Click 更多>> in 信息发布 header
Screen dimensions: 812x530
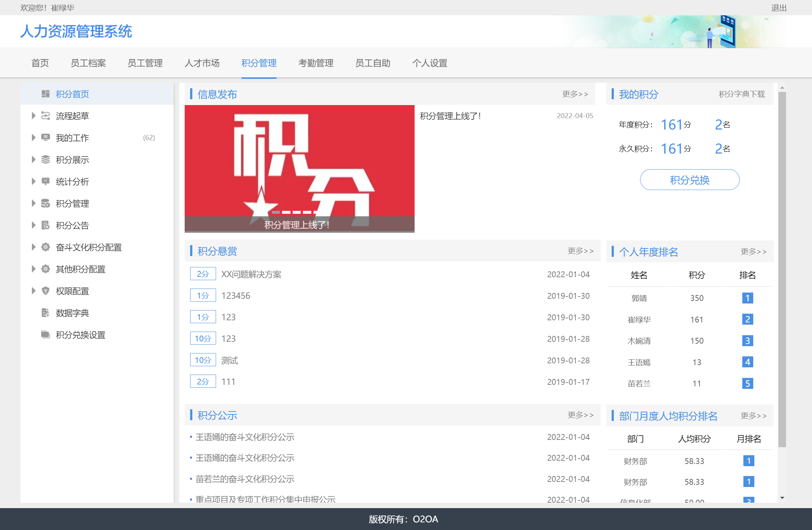575,94
